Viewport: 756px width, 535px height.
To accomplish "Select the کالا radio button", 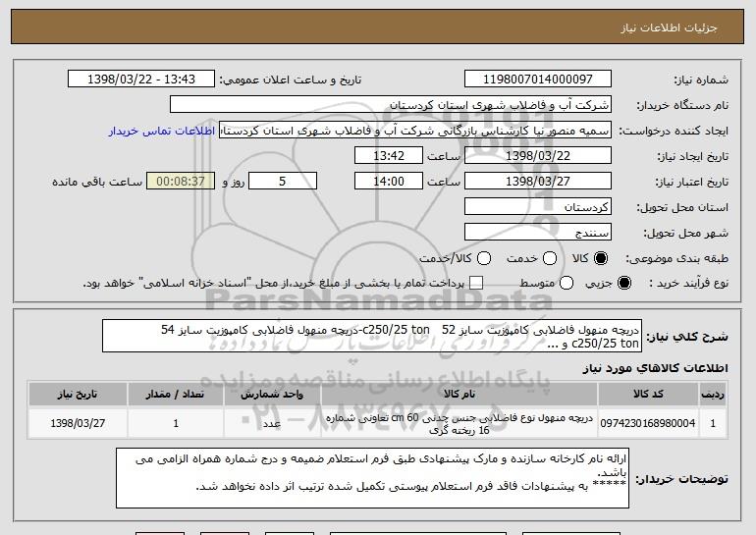I will click(601, 258).
